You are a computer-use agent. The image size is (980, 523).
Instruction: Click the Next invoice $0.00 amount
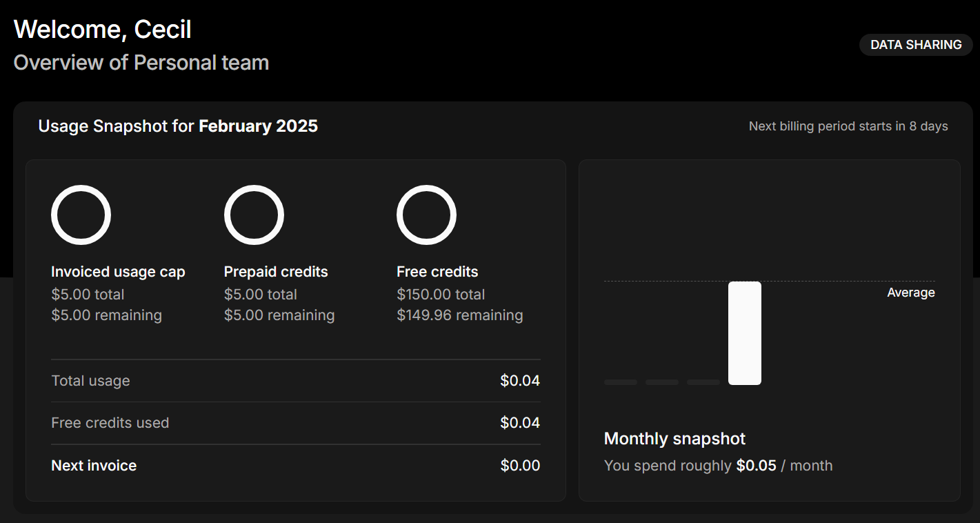[520, 466]
